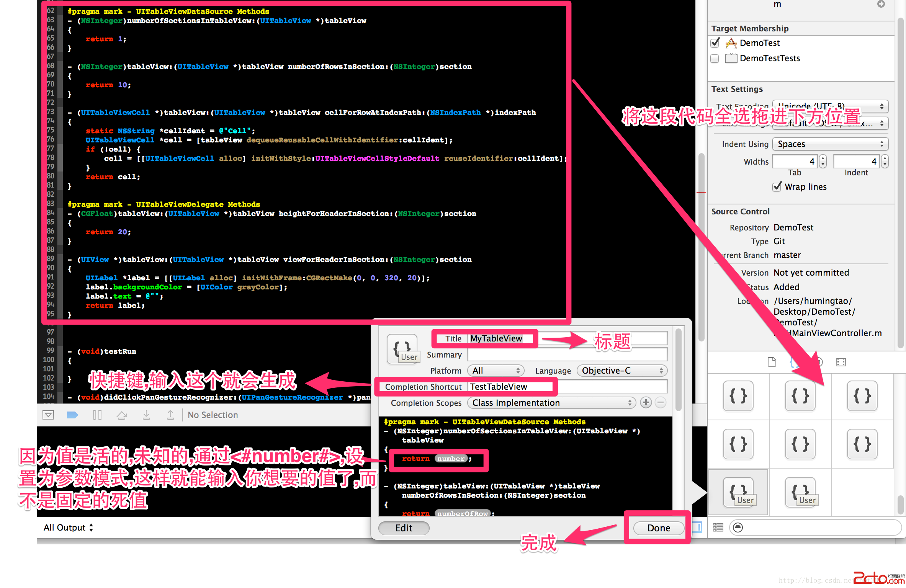This screenshot has width=906, height=588.
Task: Open the Language Objective-C dropdown
Action: pyautogui.click(x=622, y=371)
